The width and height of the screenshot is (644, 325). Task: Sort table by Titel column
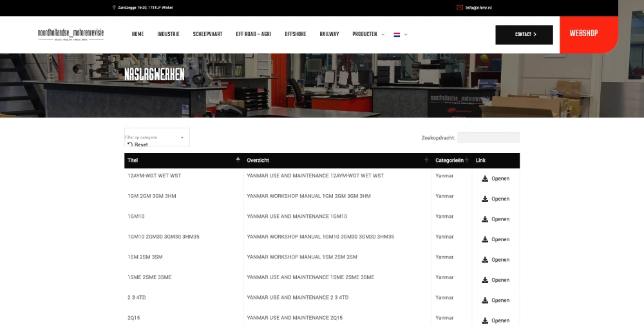(238, 159)
